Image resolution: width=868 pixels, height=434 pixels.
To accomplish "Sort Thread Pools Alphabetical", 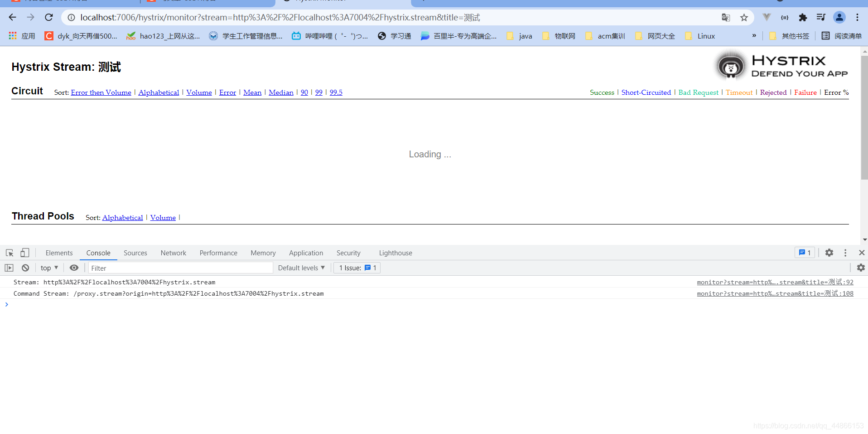I will (x=122, y=218).
